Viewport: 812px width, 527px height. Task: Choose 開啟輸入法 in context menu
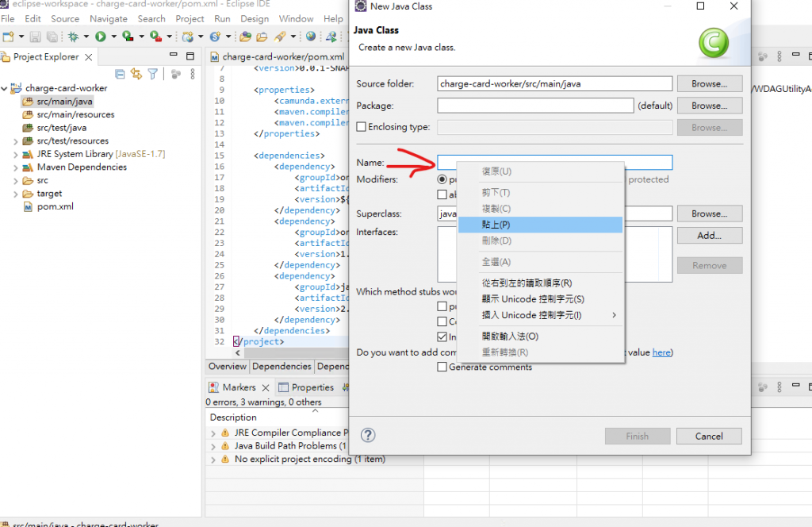coord(540,337)
